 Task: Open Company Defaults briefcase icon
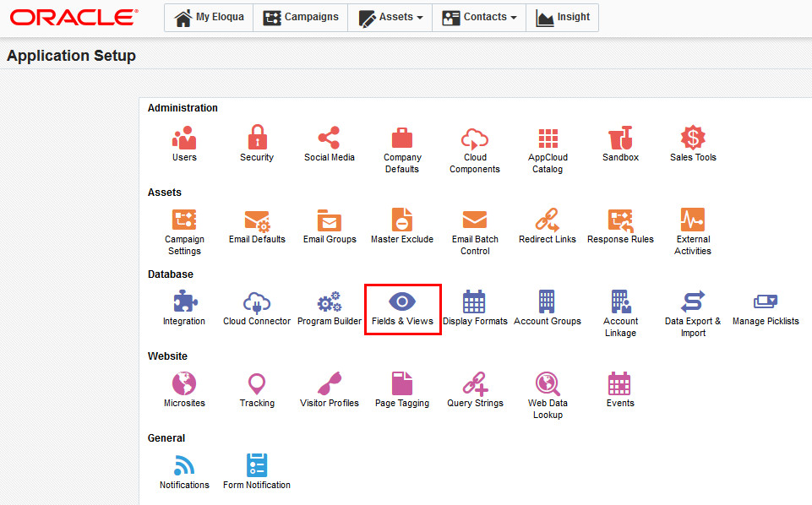point(402,138)
